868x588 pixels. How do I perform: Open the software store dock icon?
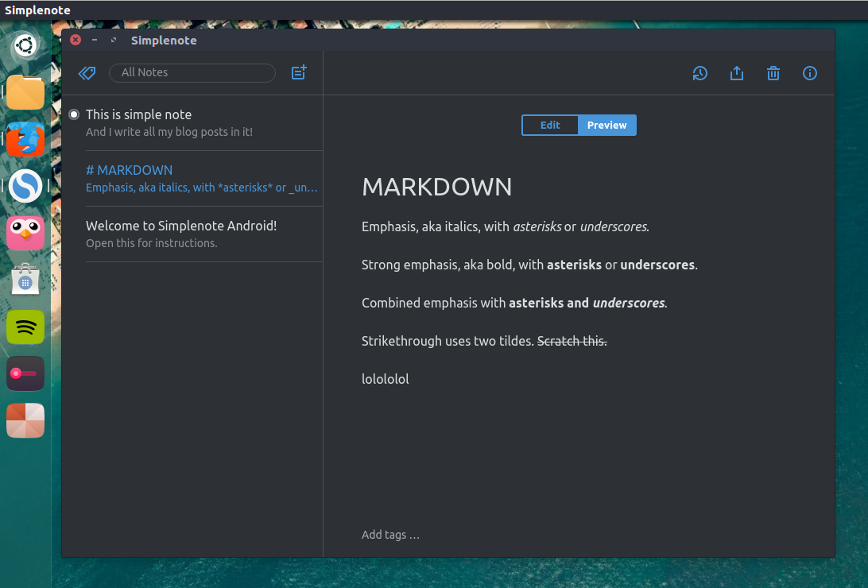coord(25,280)
